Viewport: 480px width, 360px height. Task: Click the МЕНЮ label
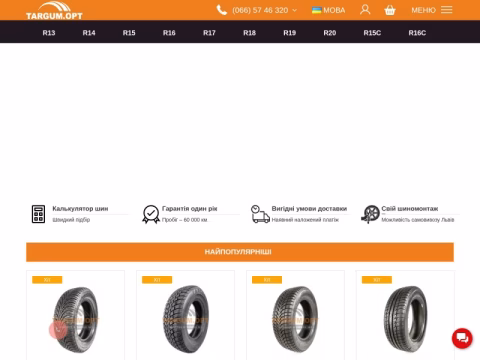[423, 10]
